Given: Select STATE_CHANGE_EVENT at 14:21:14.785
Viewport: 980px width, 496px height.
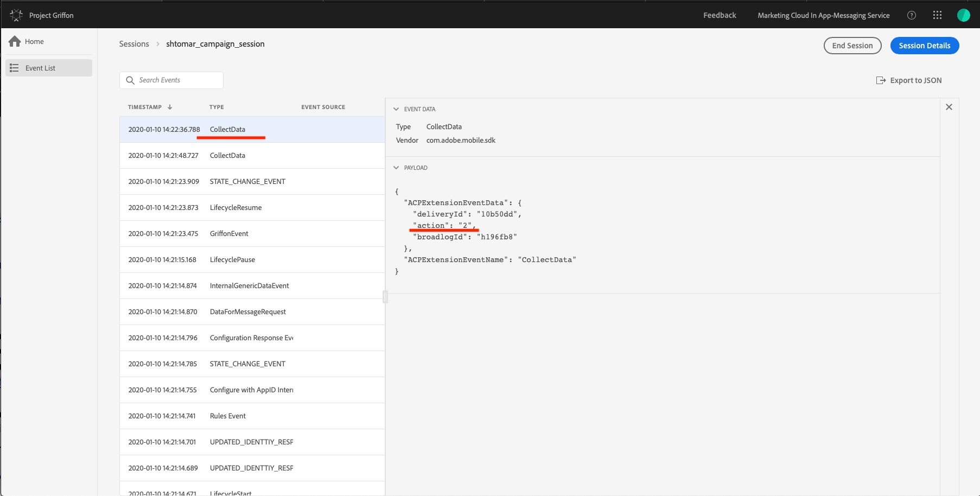Looking at the screenshot, I should point(252,364).
